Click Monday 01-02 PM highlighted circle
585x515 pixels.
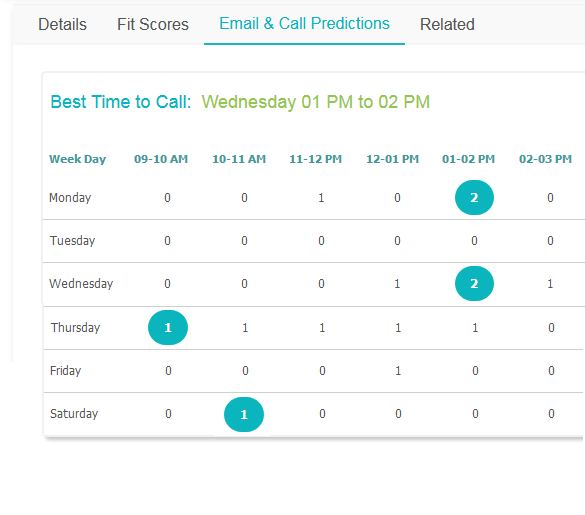474,197
